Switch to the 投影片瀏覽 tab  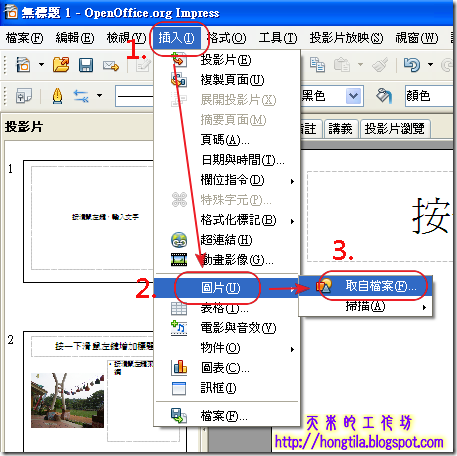(395, 128)
